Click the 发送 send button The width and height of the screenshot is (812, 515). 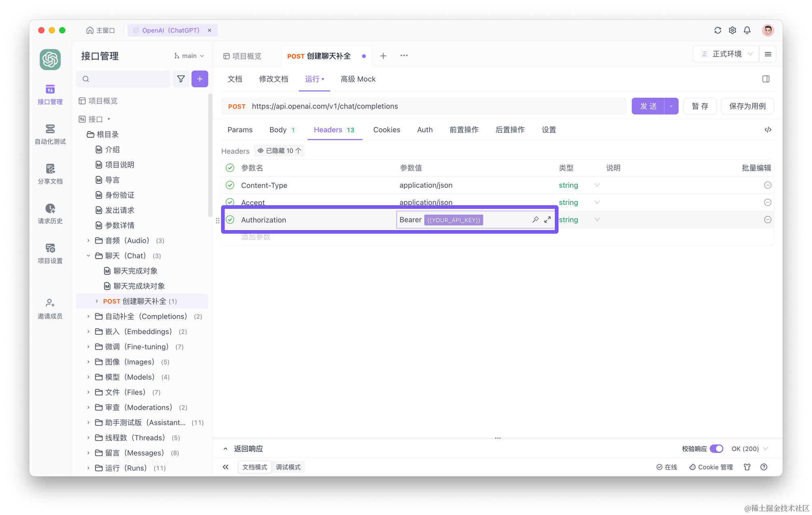[x=648, y=106]
